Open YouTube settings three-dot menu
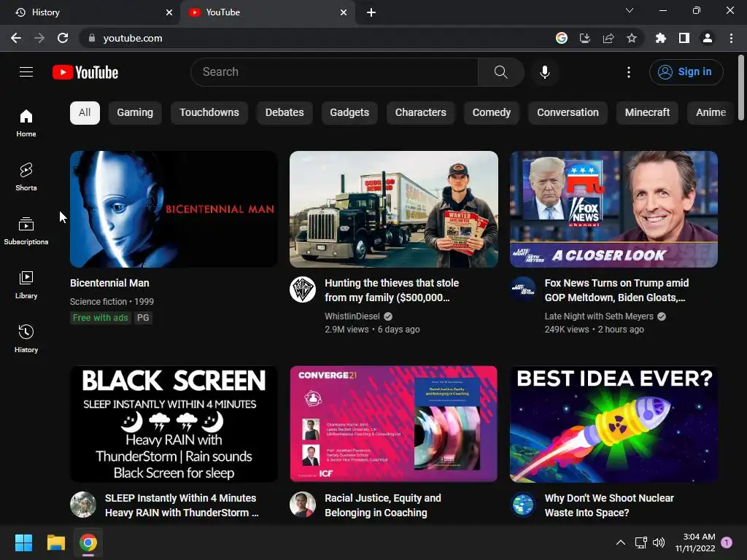 point(629,72)
